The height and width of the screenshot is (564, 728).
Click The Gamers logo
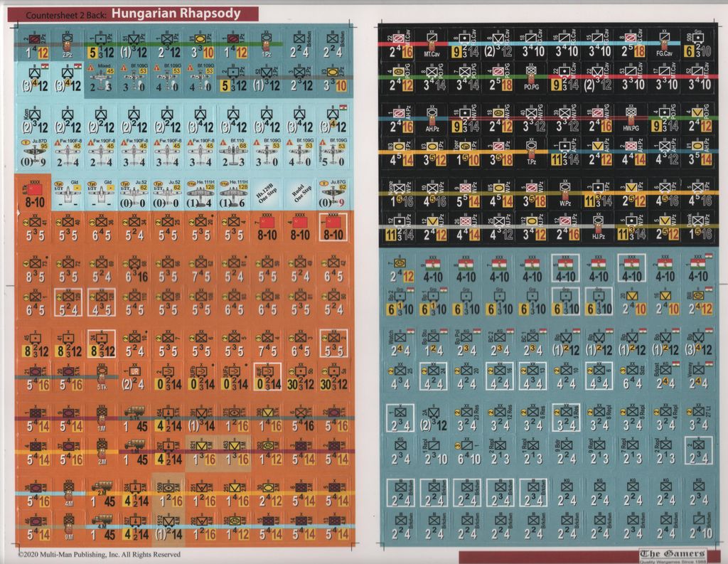click(x=673, y=554)
